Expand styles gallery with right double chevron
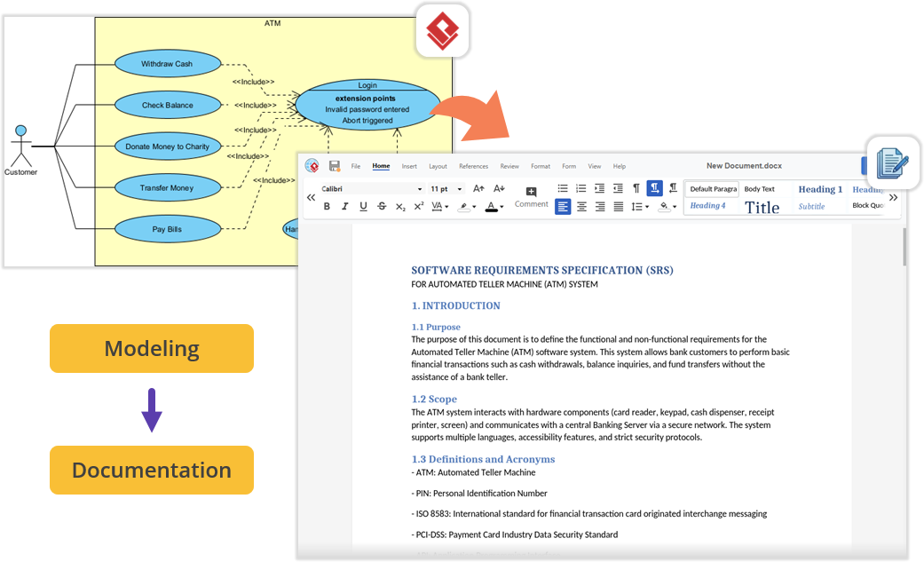The image size is (924, 562). [893, 198]
